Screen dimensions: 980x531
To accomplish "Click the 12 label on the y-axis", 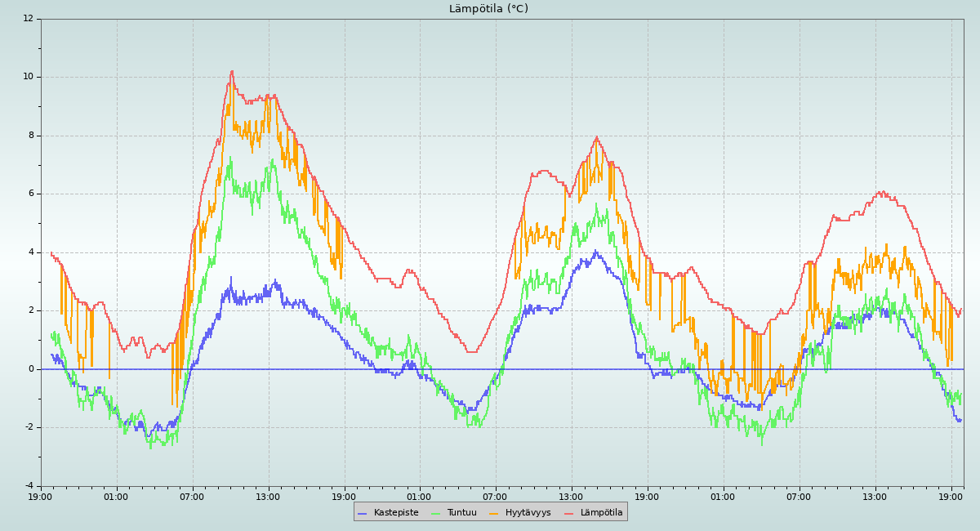I will click(28, 19).
